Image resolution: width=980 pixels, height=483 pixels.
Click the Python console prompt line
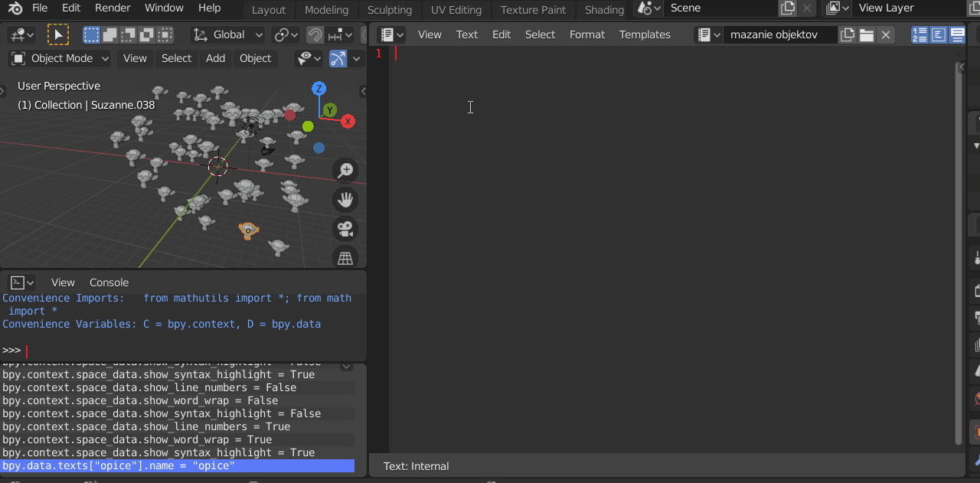[x=182, y=351]
